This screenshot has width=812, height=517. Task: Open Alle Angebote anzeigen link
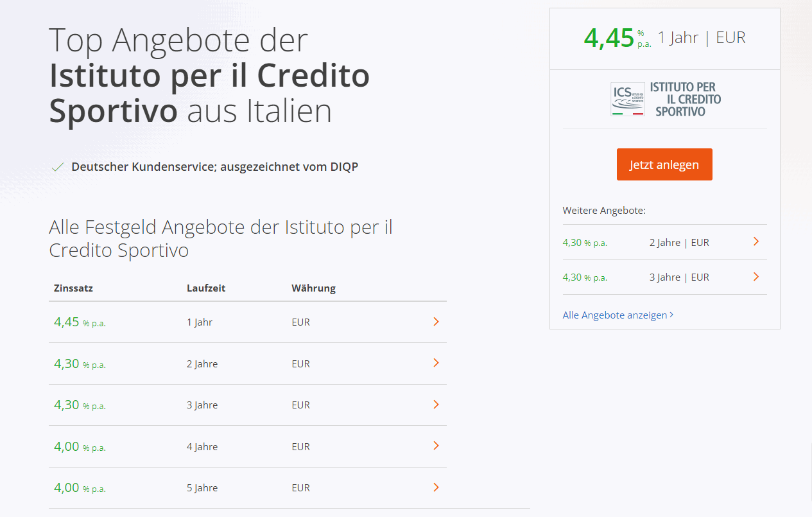pos(618,315)
